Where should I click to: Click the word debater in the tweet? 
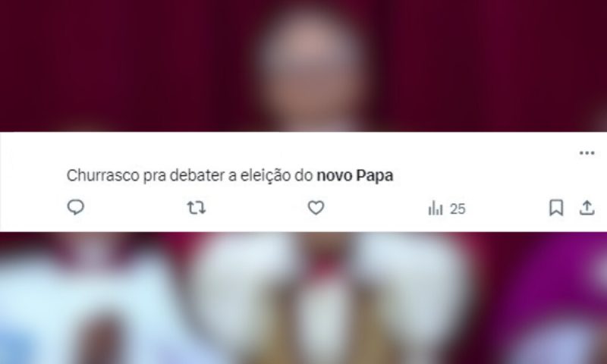click(197, 176)
